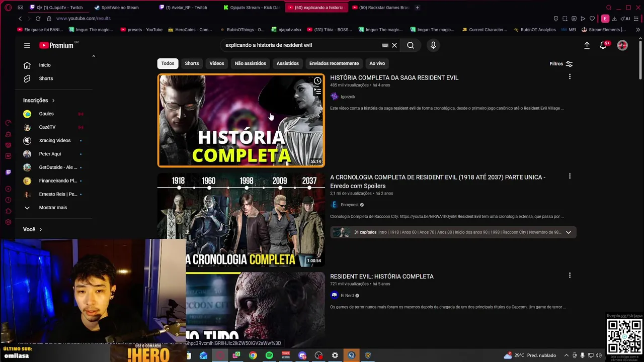Open the account avatar menu
The image size is (644, 362).
[x=622, y=45]
